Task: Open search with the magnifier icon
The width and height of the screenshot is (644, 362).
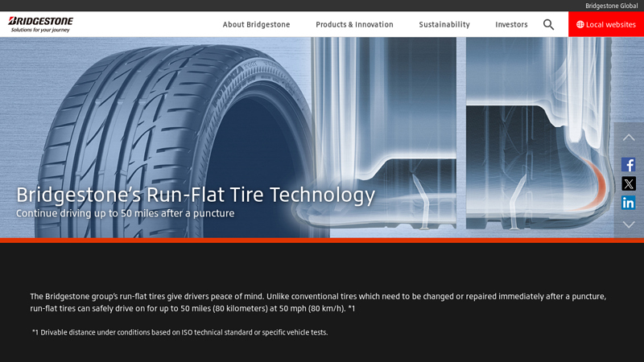Action: [548, 25]
